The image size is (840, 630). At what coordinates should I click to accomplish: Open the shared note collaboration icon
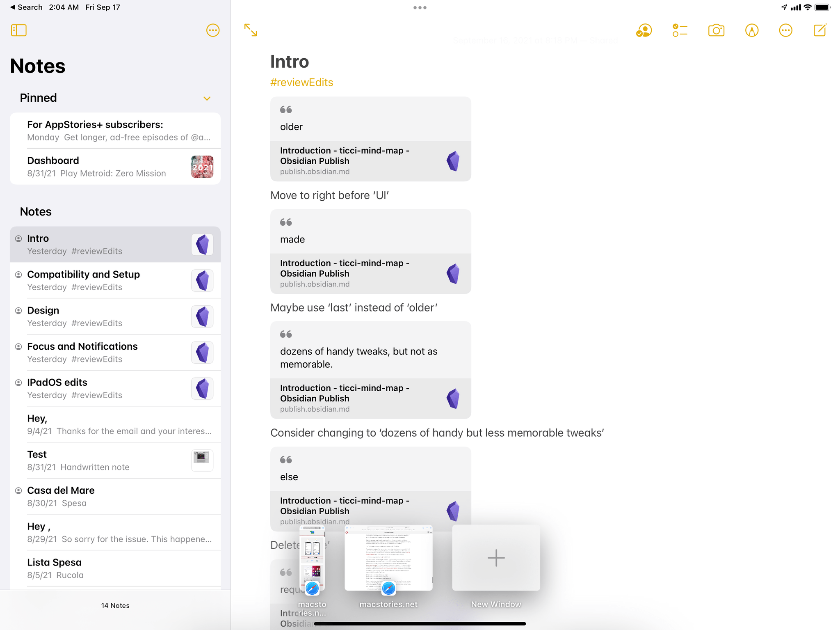point(644,30)
